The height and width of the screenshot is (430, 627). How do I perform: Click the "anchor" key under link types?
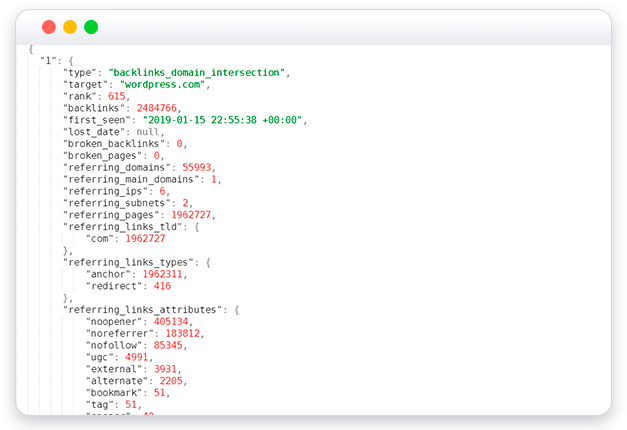108,274
